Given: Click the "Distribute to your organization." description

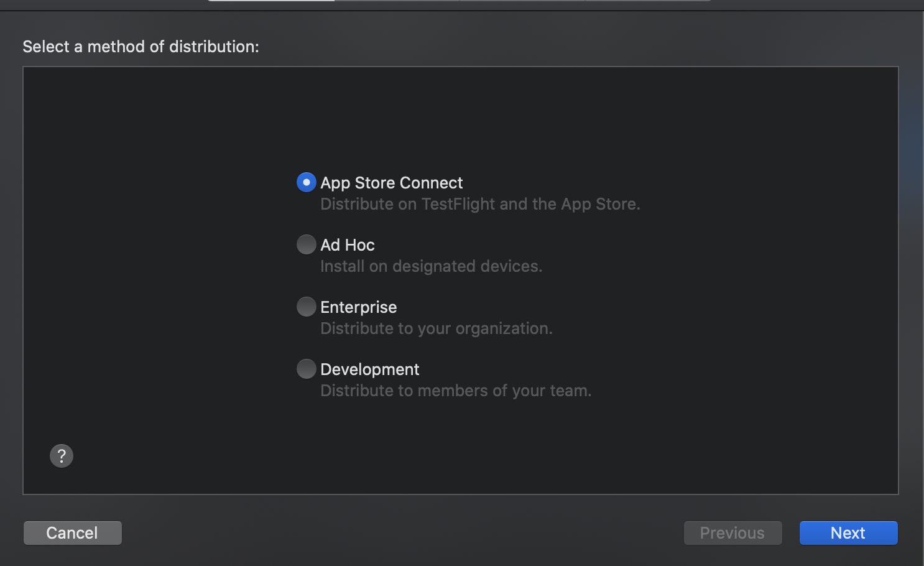Looking at the screenshot, I should 436,328.
